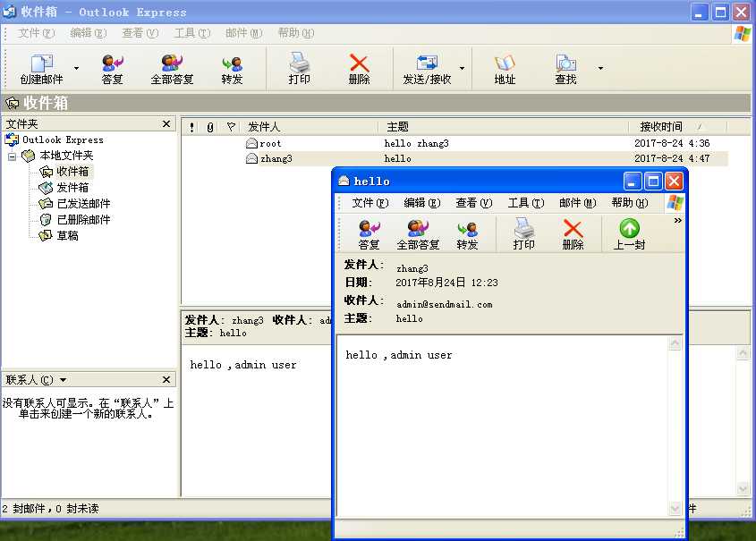
Task: Click Previous (上一封) green arrow button
Action: coord(629,234)
